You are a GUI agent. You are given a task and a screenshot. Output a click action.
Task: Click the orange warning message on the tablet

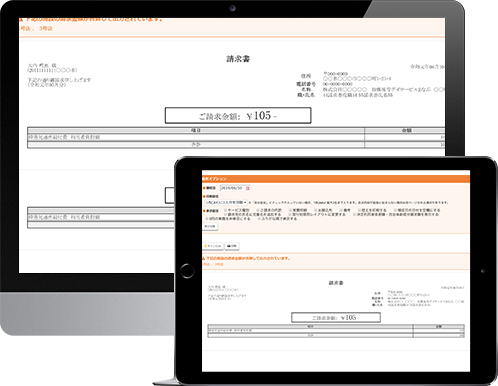[x=247, y=258]
